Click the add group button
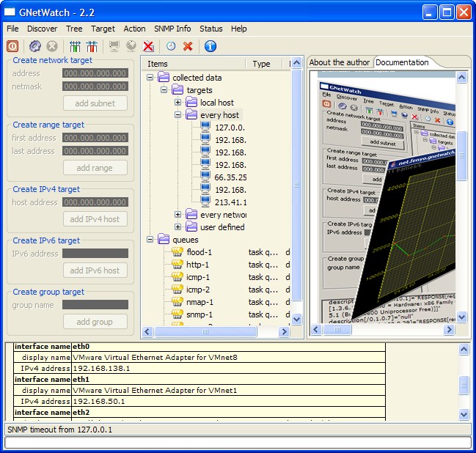 pyautogui.click(x=95, y=322)
